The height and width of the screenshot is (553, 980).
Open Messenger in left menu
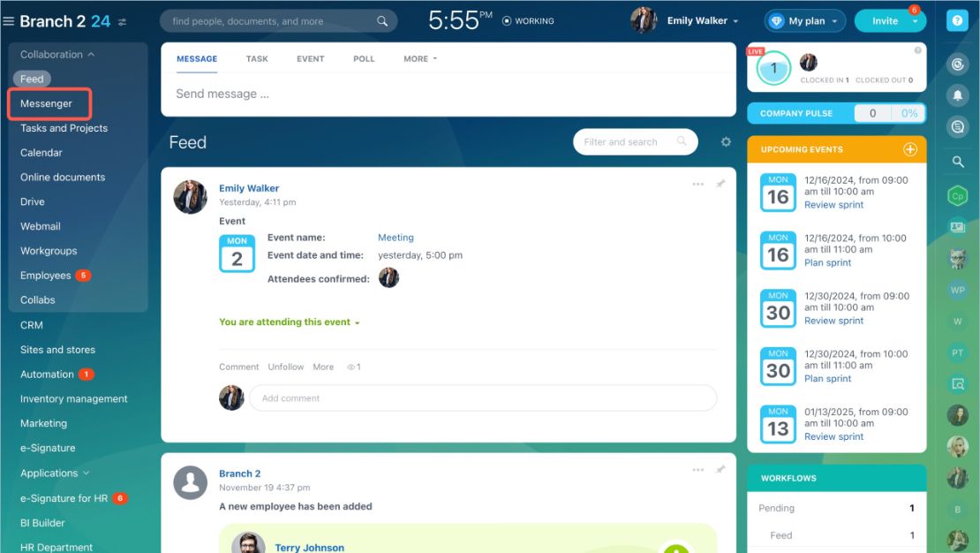tap(46, 104)
